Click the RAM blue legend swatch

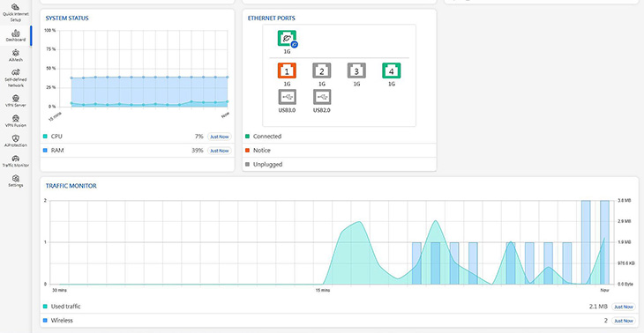(x=45, y=151)
